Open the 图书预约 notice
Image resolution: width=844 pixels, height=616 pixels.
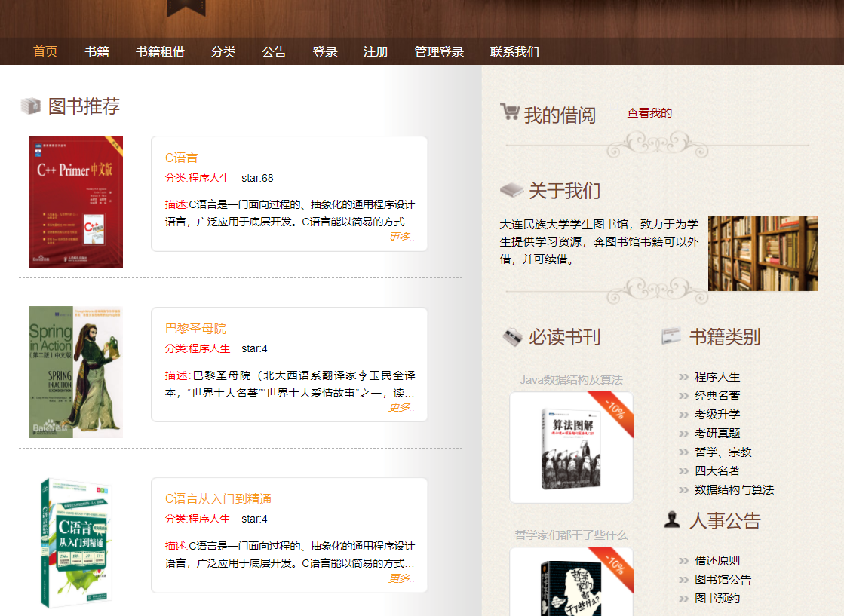pyautogui.click(x=717, y=598)
